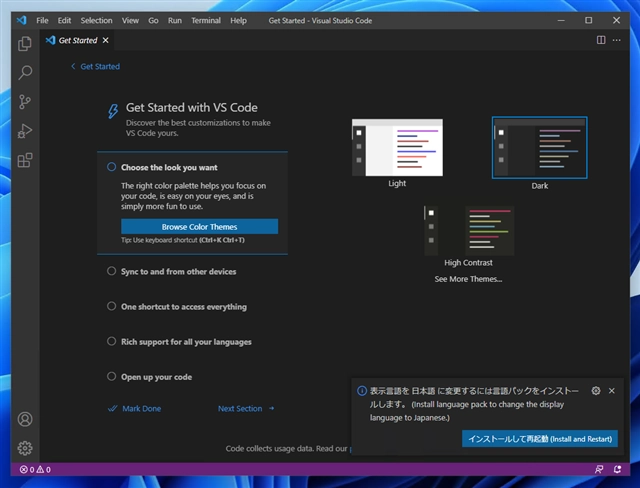
Task: Open the Source Control view
Action: tap(25, 102)
